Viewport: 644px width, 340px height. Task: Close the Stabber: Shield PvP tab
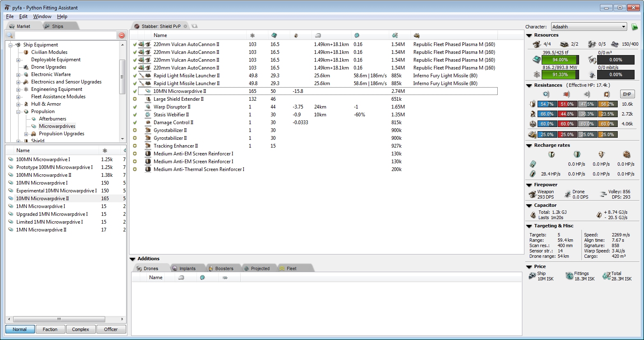click(x=185, y=26)
